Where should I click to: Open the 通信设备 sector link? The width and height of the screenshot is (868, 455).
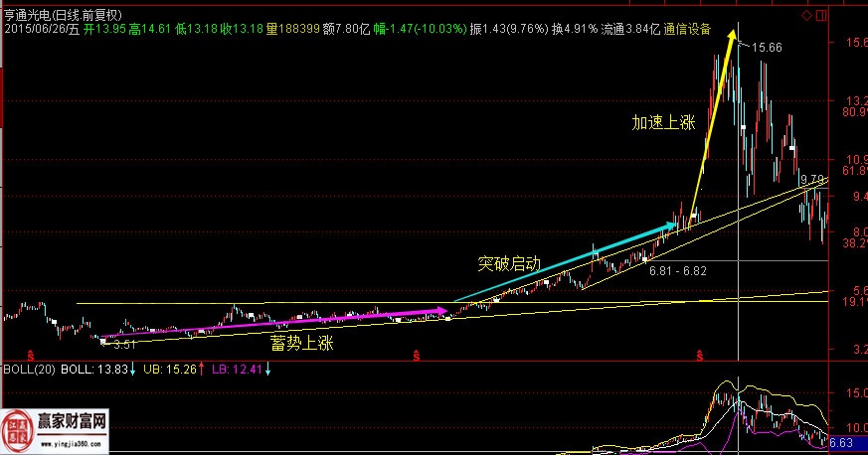click(687, 30)
